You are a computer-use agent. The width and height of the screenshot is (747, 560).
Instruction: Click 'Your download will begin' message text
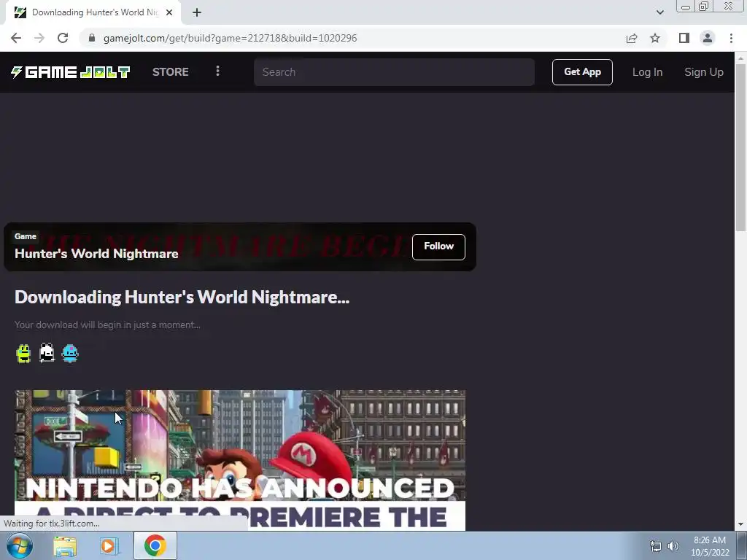(107, 324)
